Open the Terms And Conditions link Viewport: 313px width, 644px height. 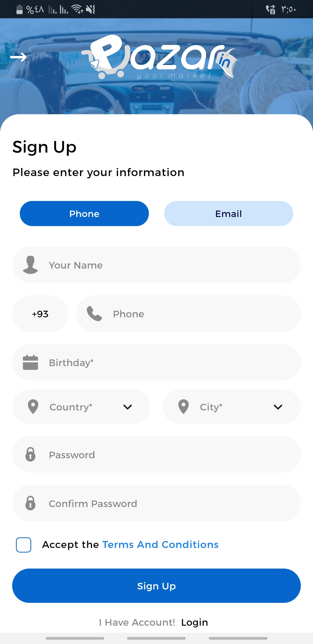click(x=160, y=544)
